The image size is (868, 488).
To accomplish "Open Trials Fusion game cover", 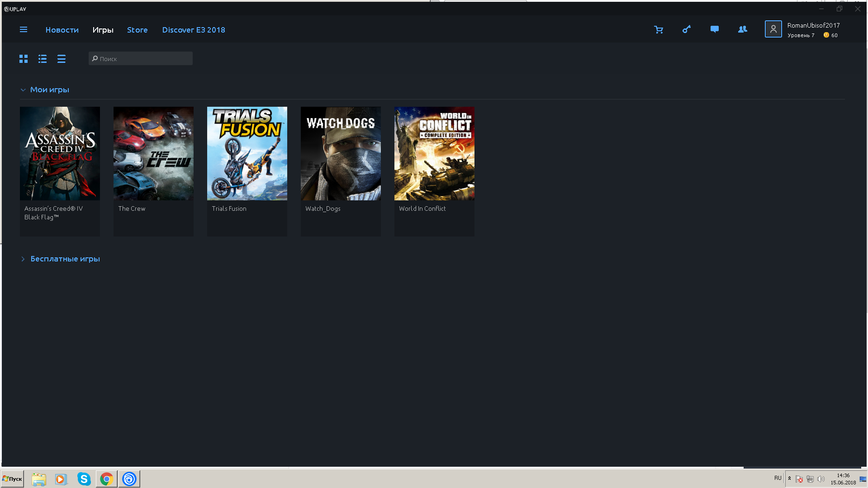I will [x=247, y=153].
